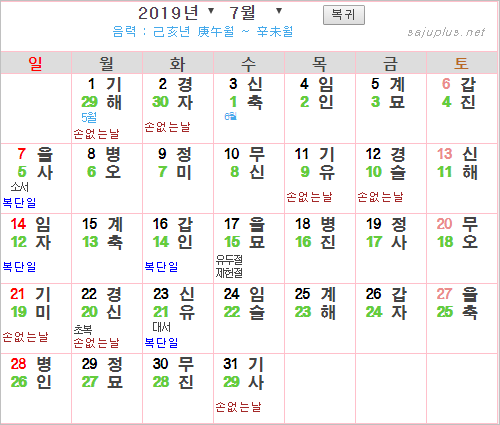Click the 복단일 label on July 14
This screenshot has height=425, width=500.
[x=19, y=266]
